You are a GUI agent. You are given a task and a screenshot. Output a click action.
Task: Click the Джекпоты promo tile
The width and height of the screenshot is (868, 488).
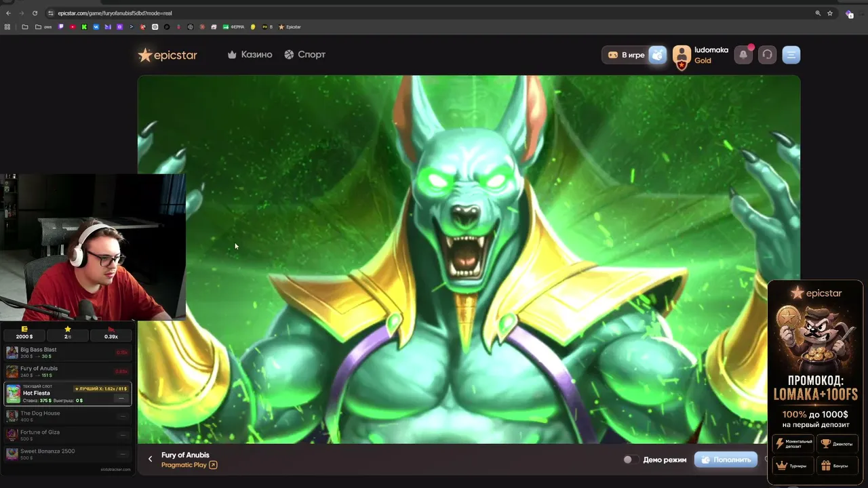point(837,444)
